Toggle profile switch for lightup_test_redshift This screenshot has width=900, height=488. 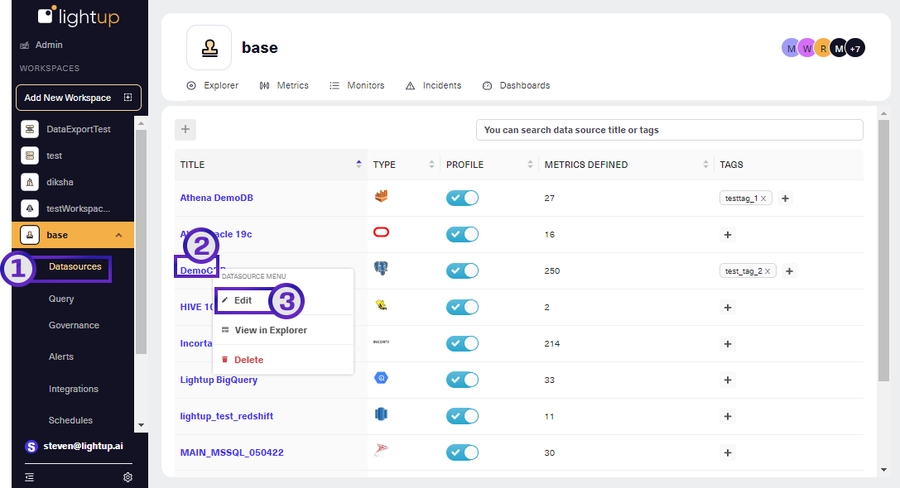click(x=462, y=415)
